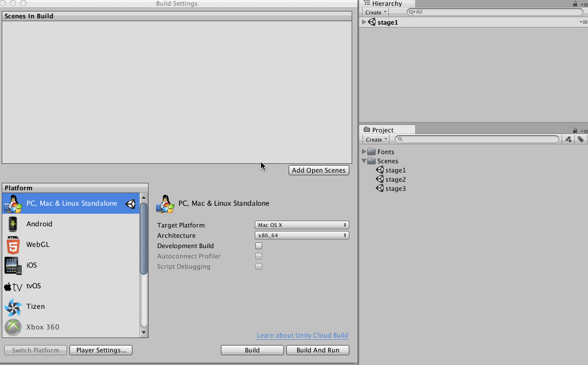Viewport: 588px width, 365px height.
Task: Toggle the Autoconnect Profiler checkbox
Action: 259,256
